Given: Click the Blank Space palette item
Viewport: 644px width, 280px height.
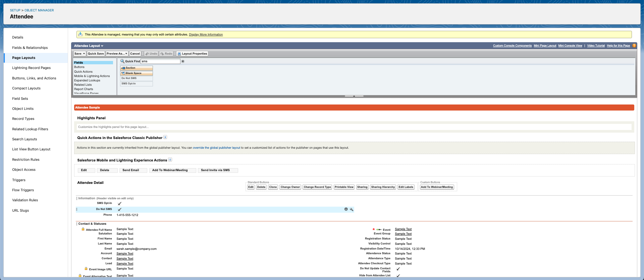Looking at the screenshot, I should 137,73.
